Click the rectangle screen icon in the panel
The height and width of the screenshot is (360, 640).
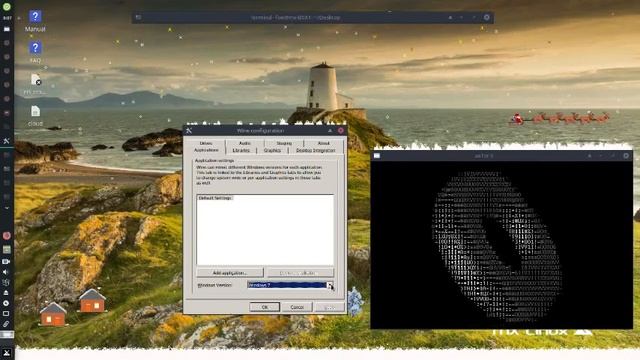[6, 313]
